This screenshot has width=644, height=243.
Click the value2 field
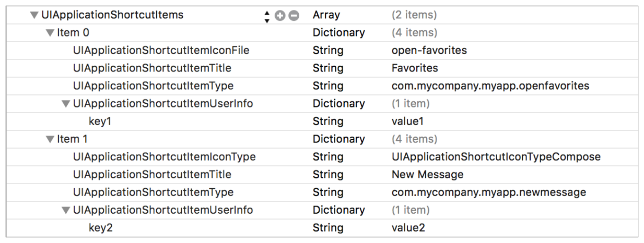(x=408, y=228)
